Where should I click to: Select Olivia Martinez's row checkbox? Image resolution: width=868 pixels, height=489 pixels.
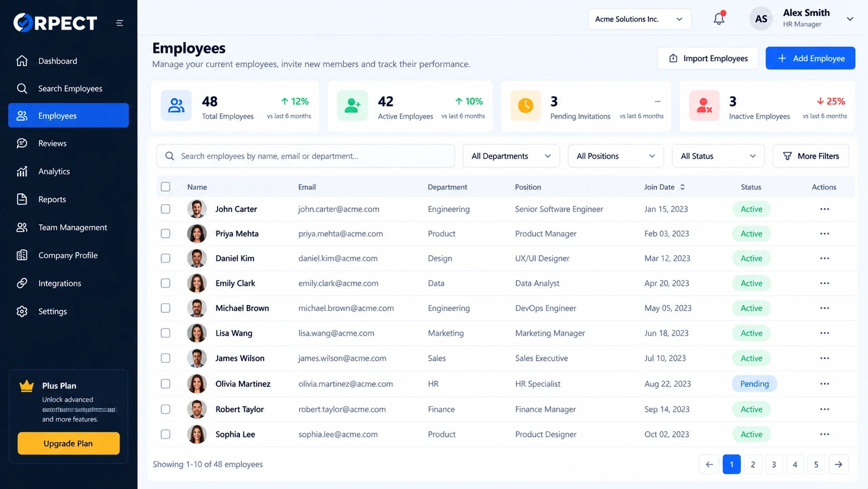pyautogui.click(x=166, y=384)
